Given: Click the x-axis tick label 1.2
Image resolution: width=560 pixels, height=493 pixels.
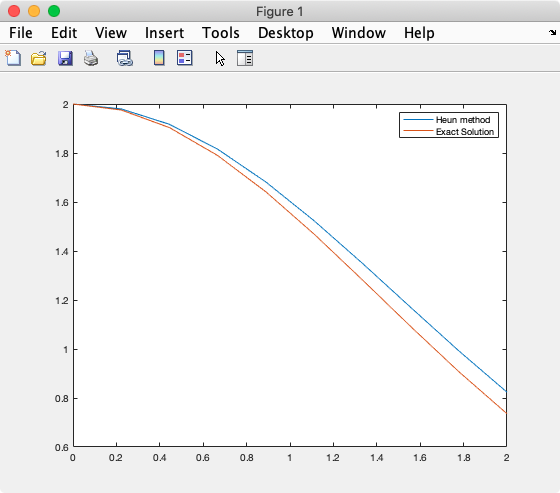Looking at the screenshot, I should point(333,458).
